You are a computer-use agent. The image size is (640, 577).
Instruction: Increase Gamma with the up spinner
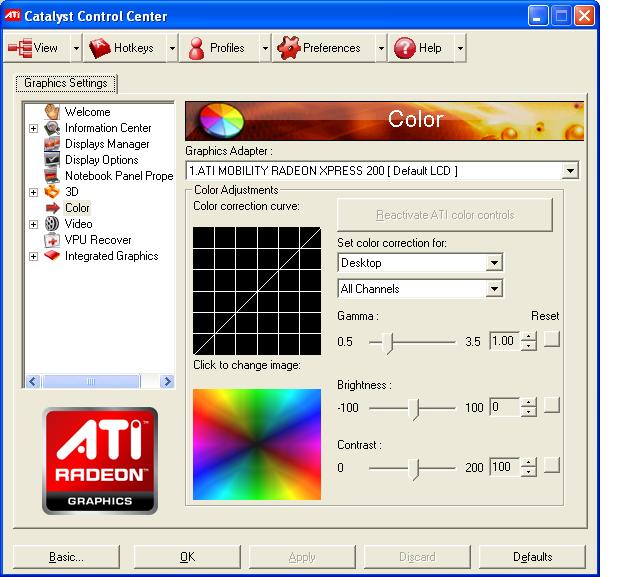point(529,337)
